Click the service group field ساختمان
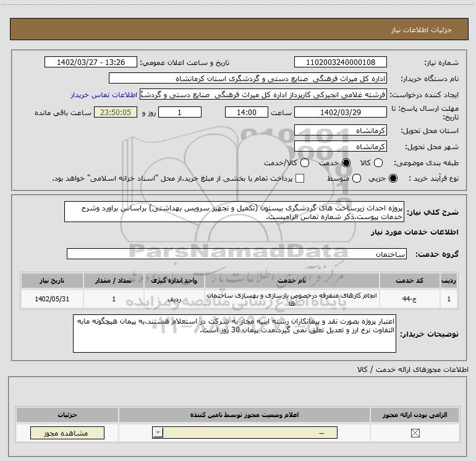 pyautogui.click(x=237, y=254)
